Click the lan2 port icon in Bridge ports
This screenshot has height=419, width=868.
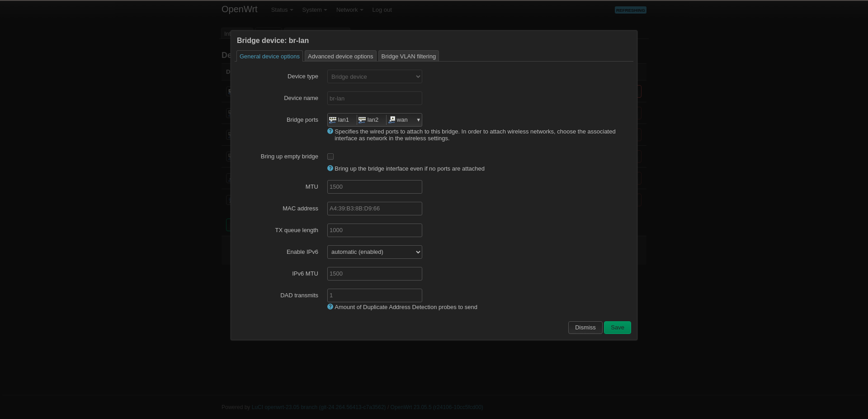pyautogui.click(x=362, y=120)
